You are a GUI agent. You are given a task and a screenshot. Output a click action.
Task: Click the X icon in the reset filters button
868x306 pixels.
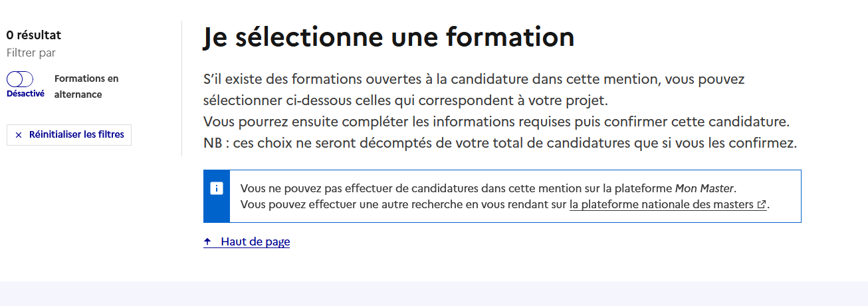tap(19, 135)
